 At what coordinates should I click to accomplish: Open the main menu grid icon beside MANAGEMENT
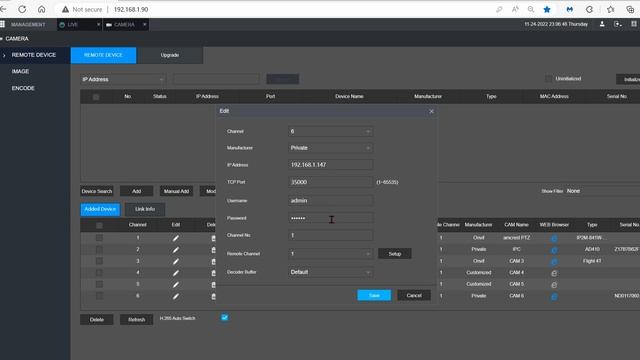click(x=2, y=24)
